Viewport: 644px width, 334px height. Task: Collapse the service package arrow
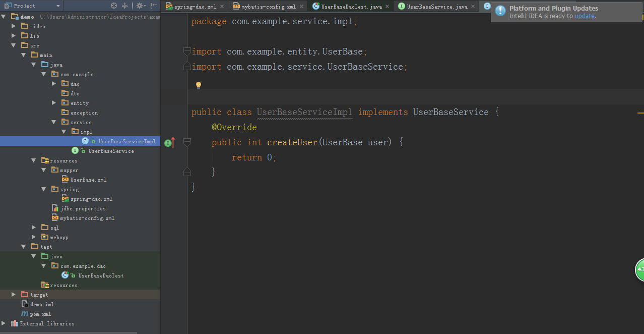tap(54, 122)
